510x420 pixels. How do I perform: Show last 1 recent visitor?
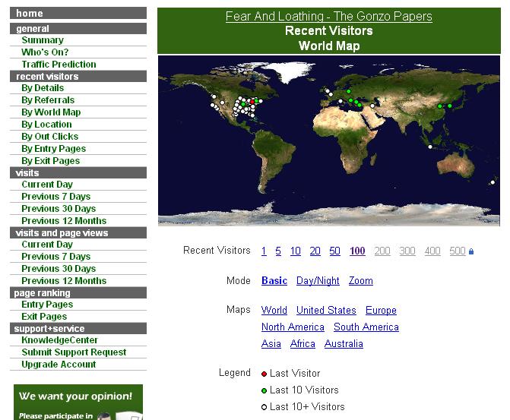(x=264, y=251)
